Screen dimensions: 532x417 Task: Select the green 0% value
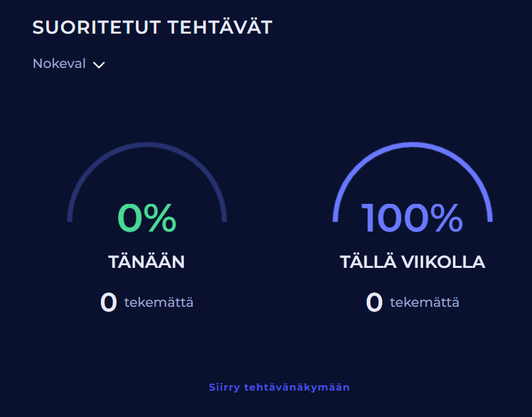146,218
